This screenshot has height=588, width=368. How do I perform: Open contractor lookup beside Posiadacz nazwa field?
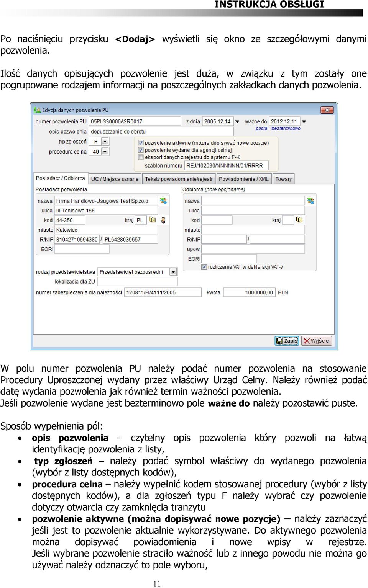tap(163, 201)
